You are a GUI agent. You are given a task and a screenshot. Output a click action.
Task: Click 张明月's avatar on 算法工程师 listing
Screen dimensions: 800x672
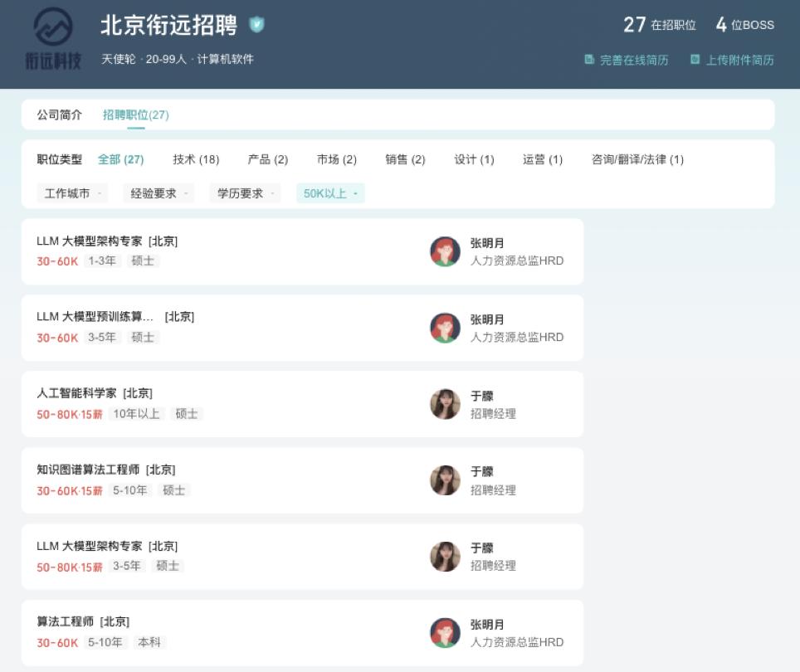[445, 633]
